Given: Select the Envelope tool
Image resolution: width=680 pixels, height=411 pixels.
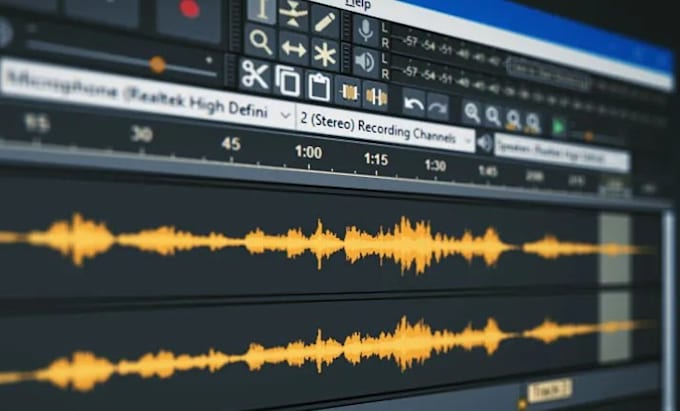Looking at the screenshot, I should [293, 15].
